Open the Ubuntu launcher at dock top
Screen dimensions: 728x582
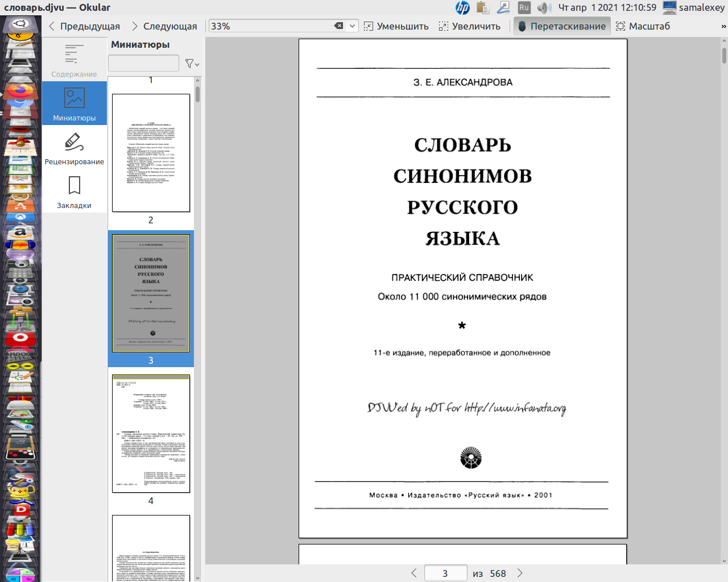point(20,24)
